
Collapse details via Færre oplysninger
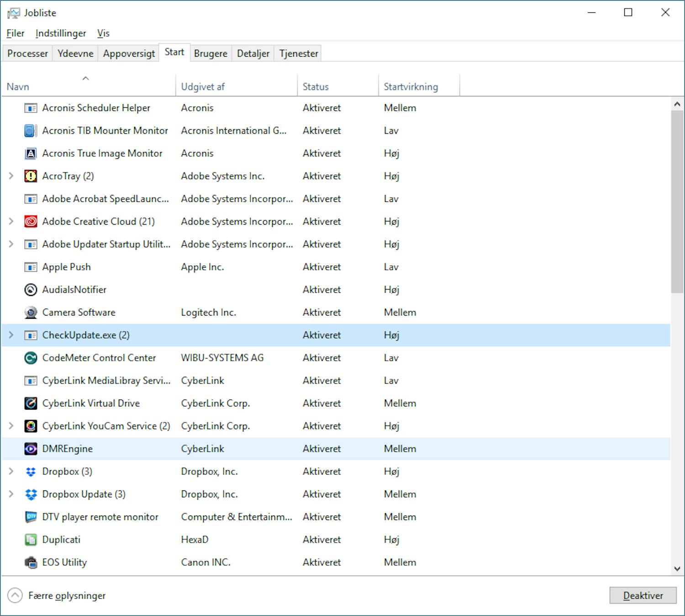[x=66, y=595]
